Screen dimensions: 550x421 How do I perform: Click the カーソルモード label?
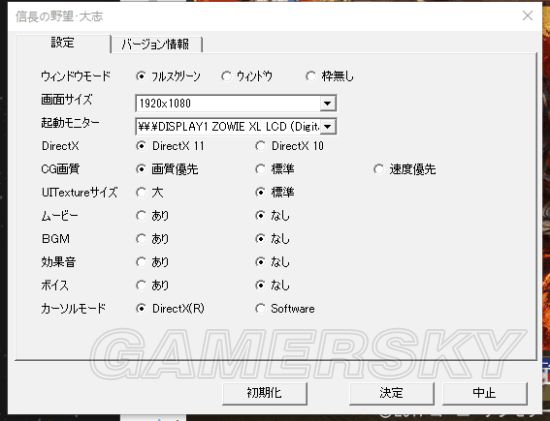[x=73, y=309]
